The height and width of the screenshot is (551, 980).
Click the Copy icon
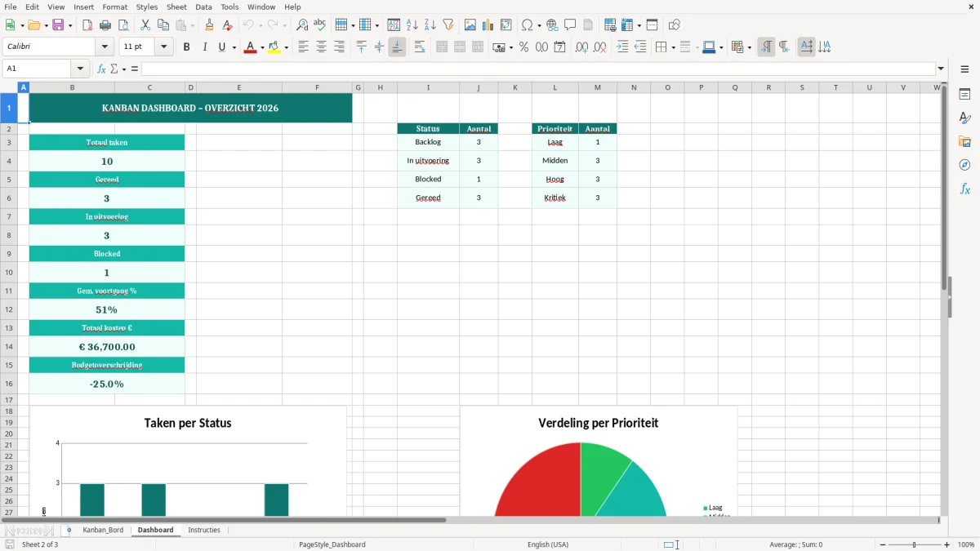[163, 25]
